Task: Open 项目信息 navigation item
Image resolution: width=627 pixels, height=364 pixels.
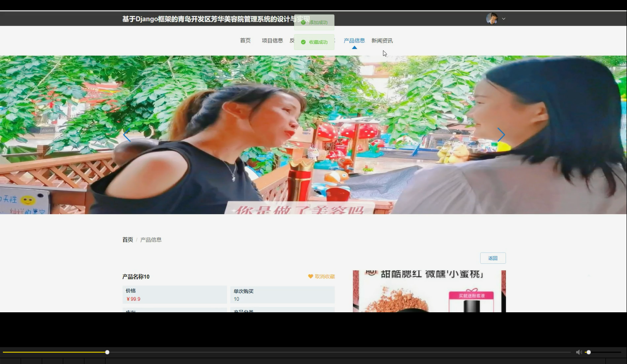Action: (272, 41)
